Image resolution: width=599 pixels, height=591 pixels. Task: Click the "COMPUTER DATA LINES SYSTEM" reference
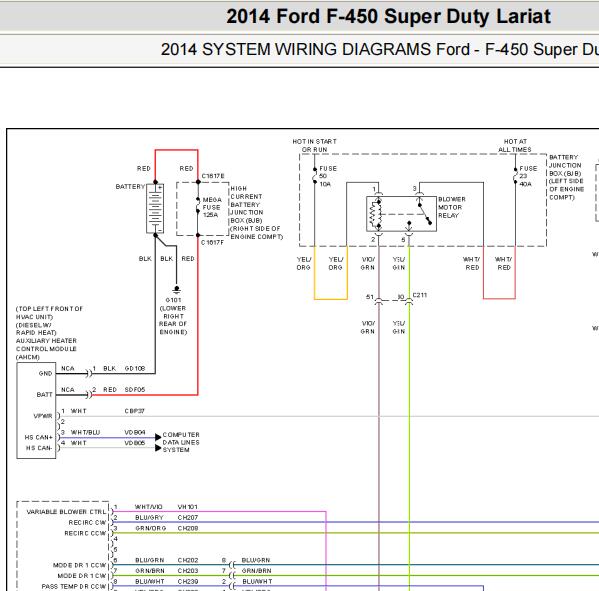pyautogui.click(x=181, y=442)
